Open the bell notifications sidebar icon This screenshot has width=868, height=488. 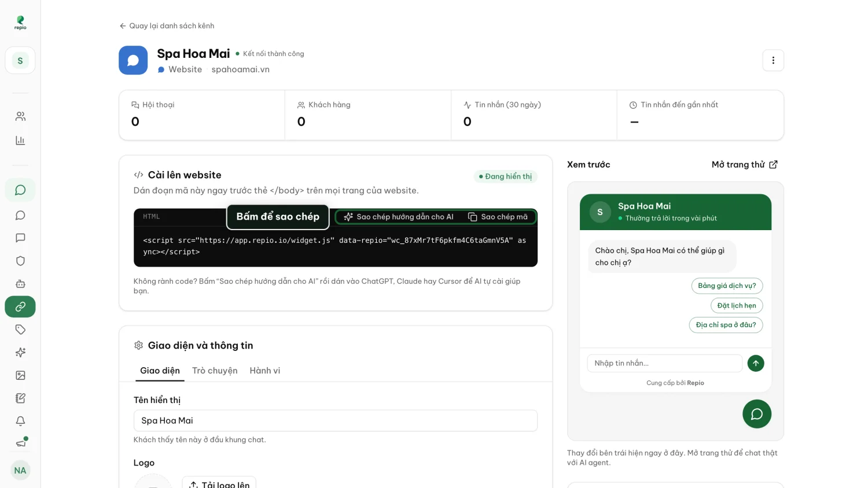[x=20, y=421]
